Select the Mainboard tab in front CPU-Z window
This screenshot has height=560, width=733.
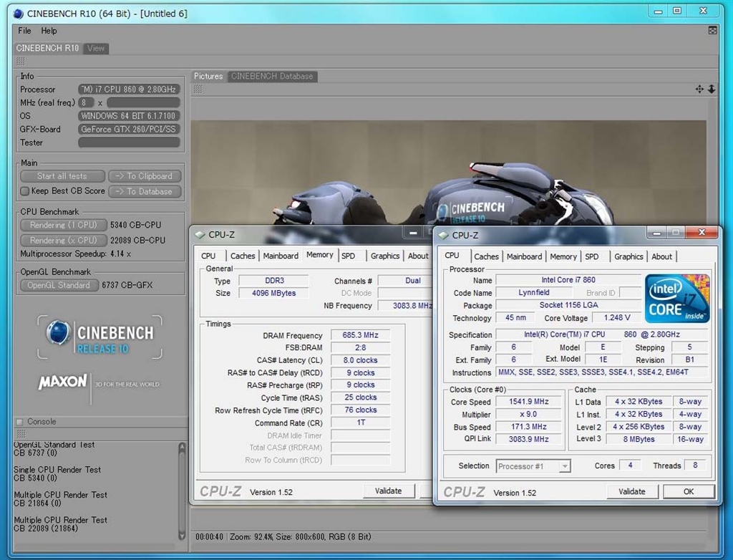tap(525, 256)
